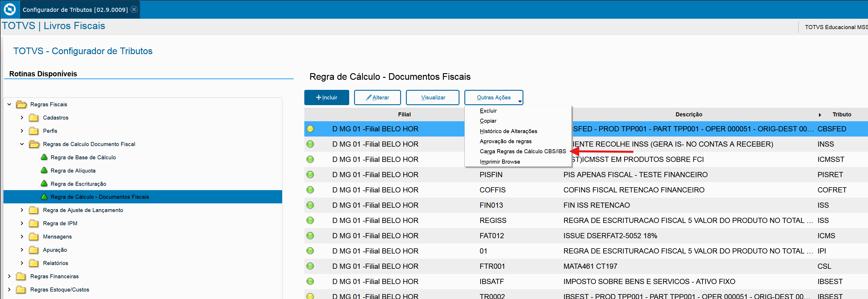Click the Regras Financeiras folder icon
The width and height of the screenshot is (868, 299).
coord(21,277)
